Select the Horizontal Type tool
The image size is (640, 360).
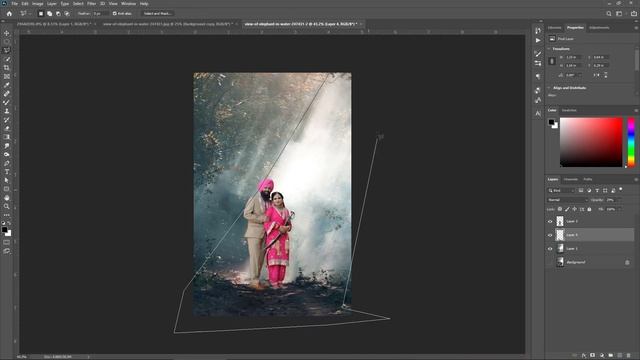coord(7,172)
